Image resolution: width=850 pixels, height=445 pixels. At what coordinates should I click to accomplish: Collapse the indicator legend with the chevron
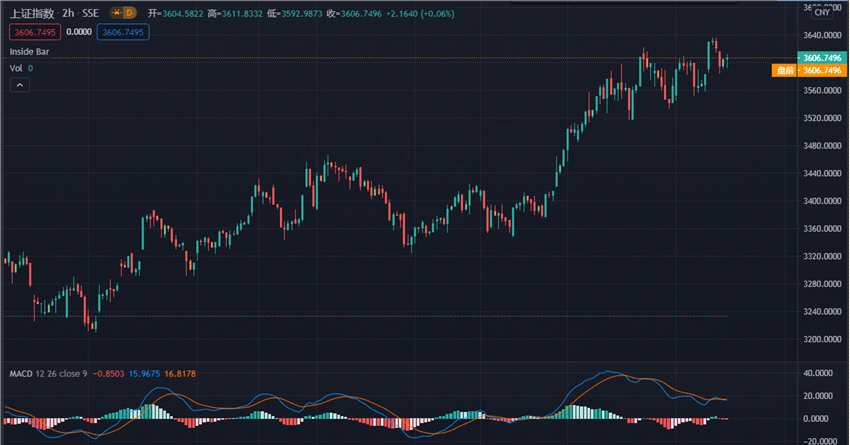click(x=20, y=85)
